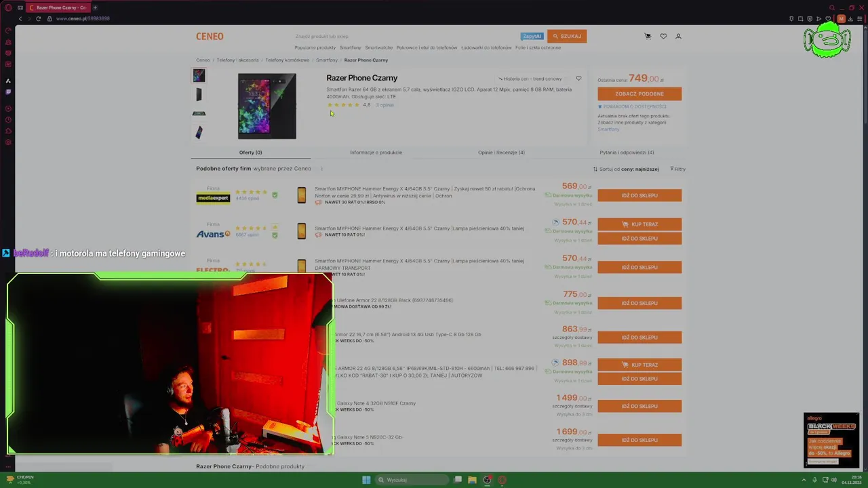Screen dimensions: 868x488
Task: Click the Windows taskbar Wyszukaj search box
Action: tap(412, 480)
